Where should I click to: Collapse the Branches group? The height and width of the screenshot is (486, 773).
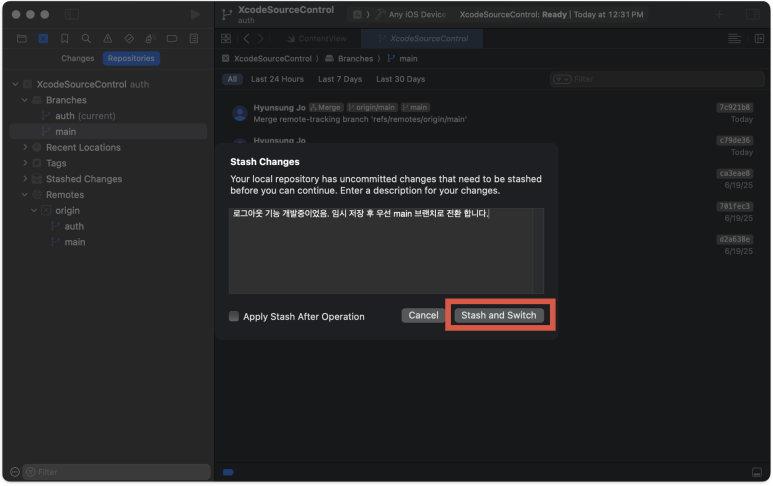pyautogui.click(x=25, y=100)
